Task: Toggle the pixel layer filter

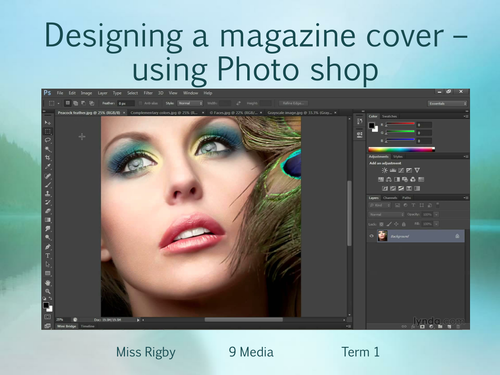Action: tap(397, 205)
